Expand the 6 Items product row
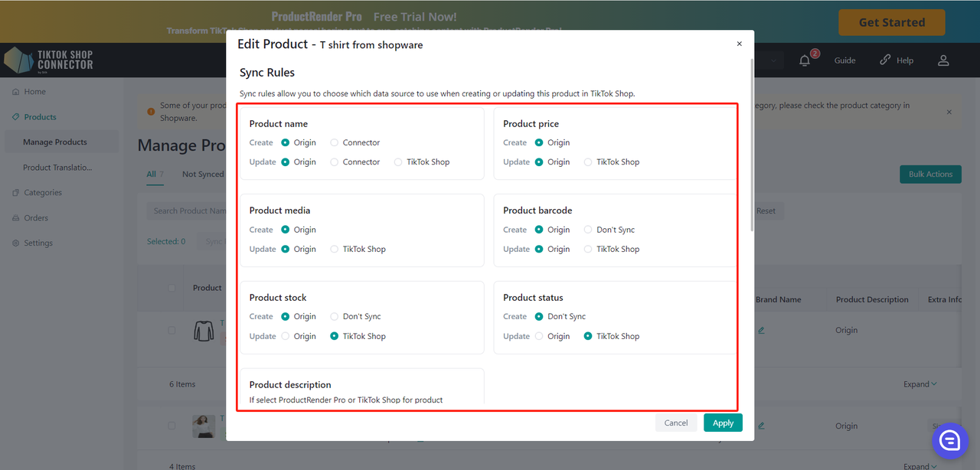The height and width of the screenshot is (470, 980). 920,384
